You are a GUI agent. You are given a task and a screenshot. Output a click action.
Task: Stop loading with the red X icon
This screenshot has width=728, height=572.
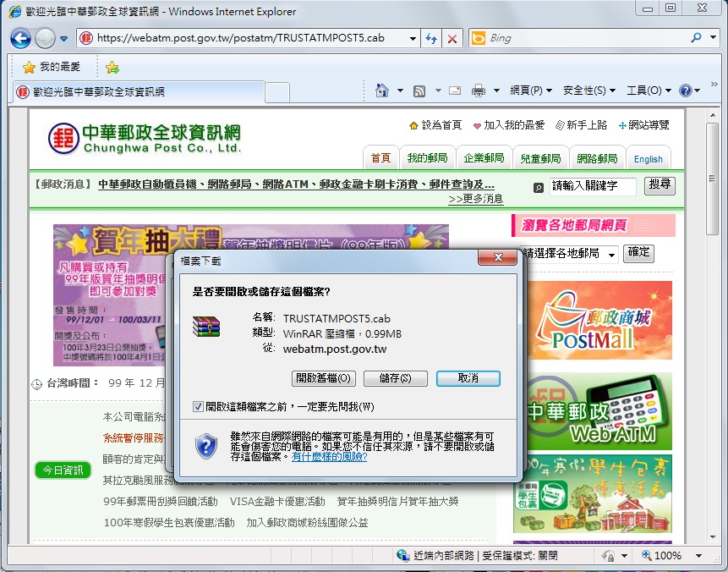point(452,39)
